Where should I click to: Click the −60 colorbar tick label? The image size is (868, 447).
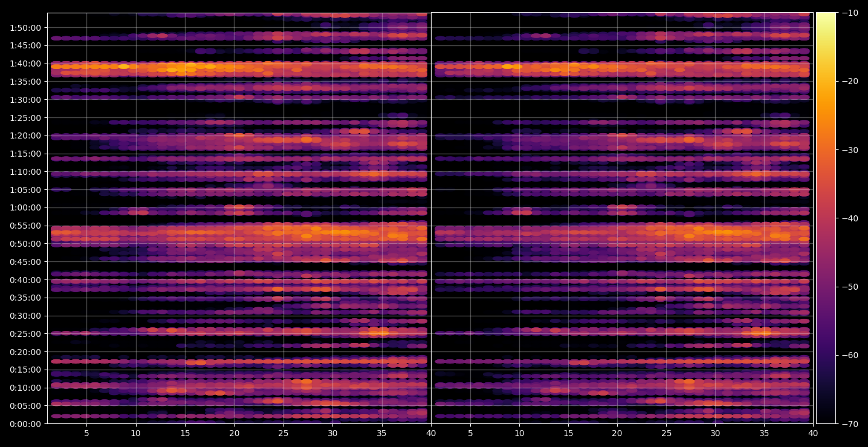click(x=849, y=355)
